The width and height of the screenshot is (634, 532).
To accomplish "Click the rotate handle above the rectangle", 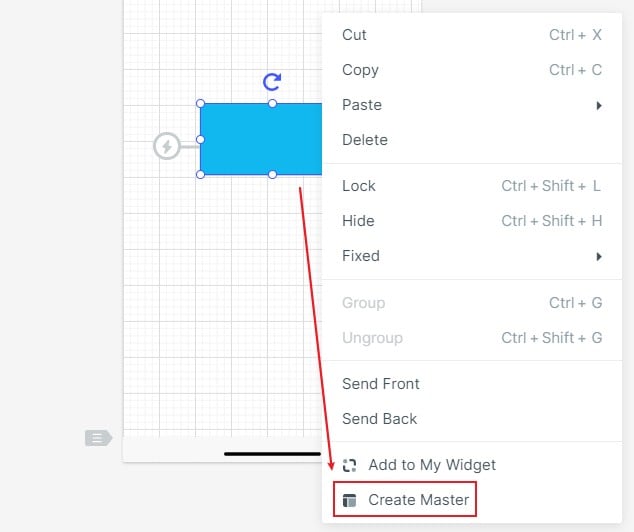I will click(x=271, y=81).
